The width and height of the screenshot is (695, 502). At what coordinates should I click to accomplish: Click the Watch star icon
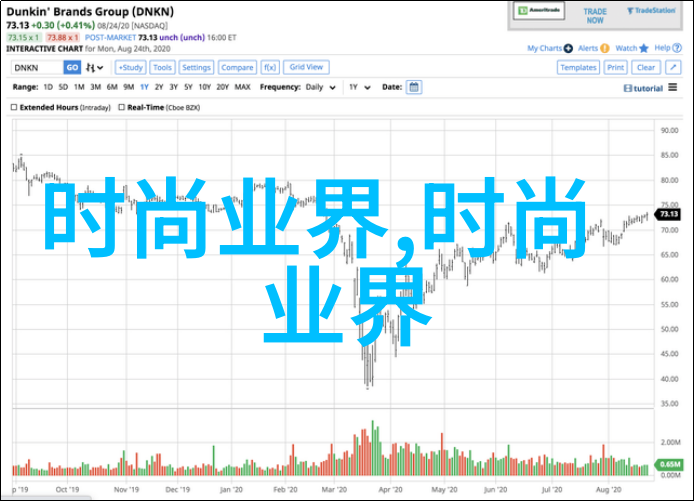(644, 48)
